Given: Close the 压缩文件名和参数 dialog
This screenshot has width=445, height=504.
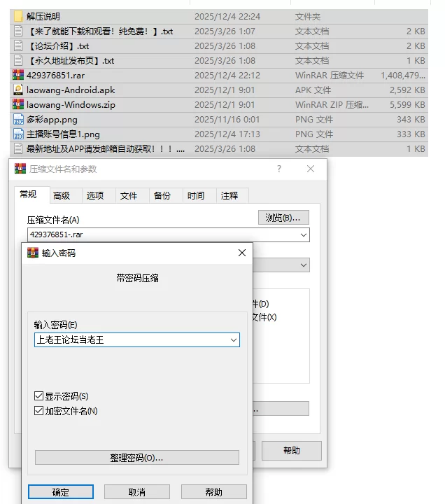Looking at the screenshot, I should point(311,169).
